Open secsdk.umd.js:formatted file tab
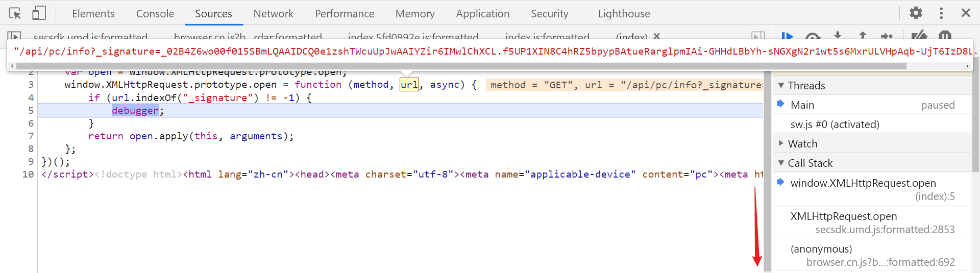This screenshot has height=273, width=980. tap(90, 37)
